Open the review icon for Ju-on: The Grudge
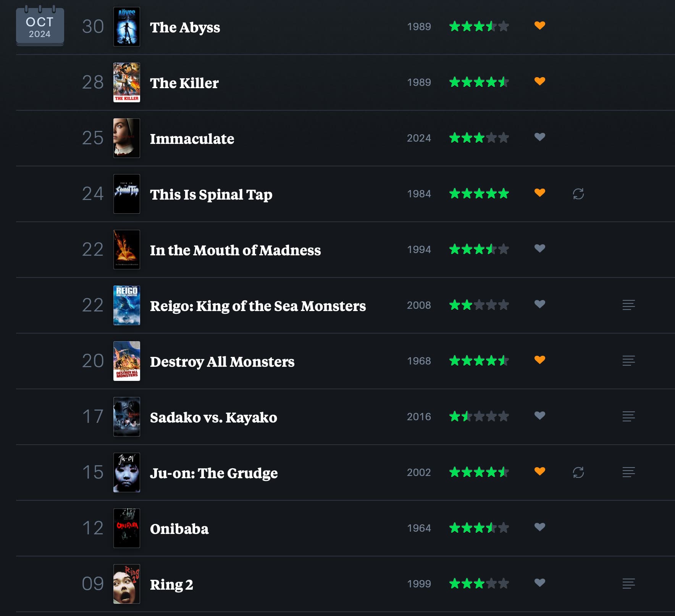 (628, 472)
